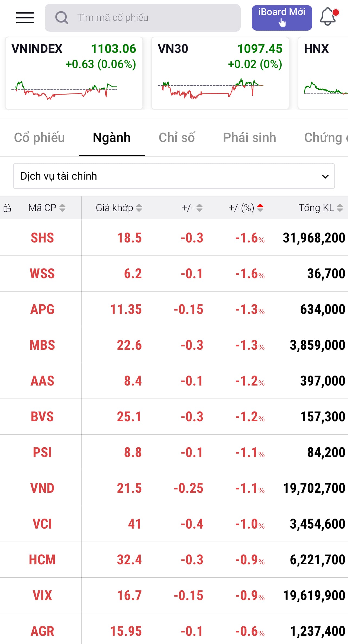Image resolution: width=348 pixels, height=644 pixels.
Task: Sort by Mã CP column arrows
Action: [x=62, y=208]
